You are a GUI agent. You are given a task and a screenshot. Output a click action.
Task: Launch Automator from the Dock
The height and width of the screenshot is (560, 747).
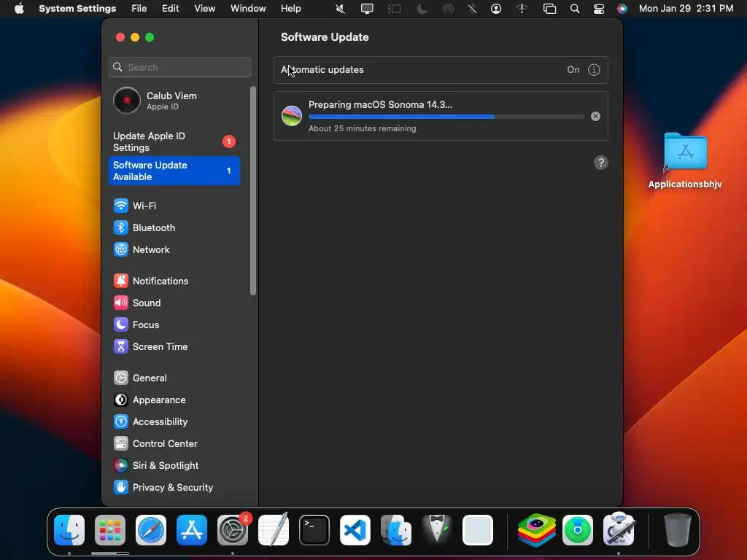pos(619,530)
